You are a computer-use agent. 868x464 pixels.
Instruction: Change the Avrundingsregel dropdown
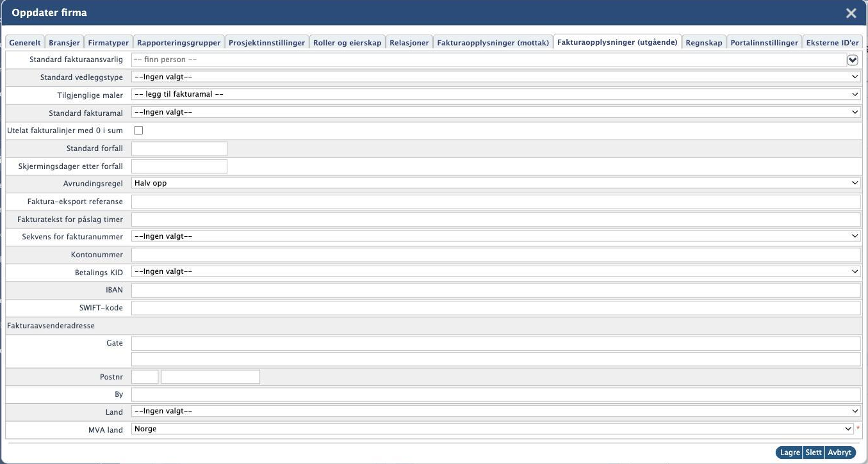click(x=496, y=182)
